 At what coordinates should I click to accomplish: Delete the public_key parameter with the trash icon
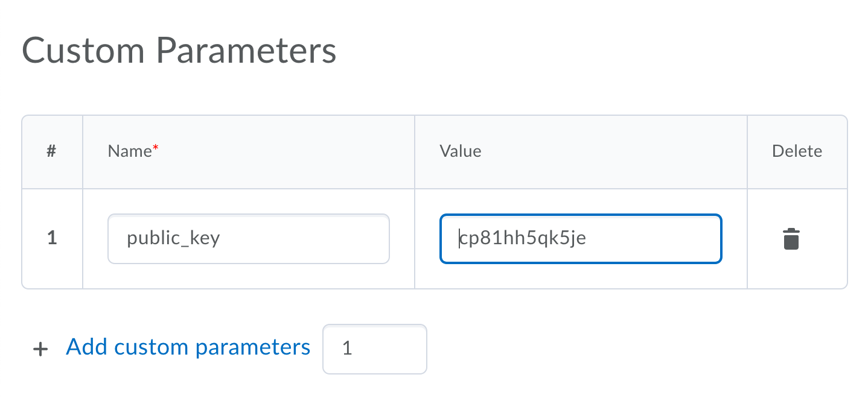click(791, 239)
